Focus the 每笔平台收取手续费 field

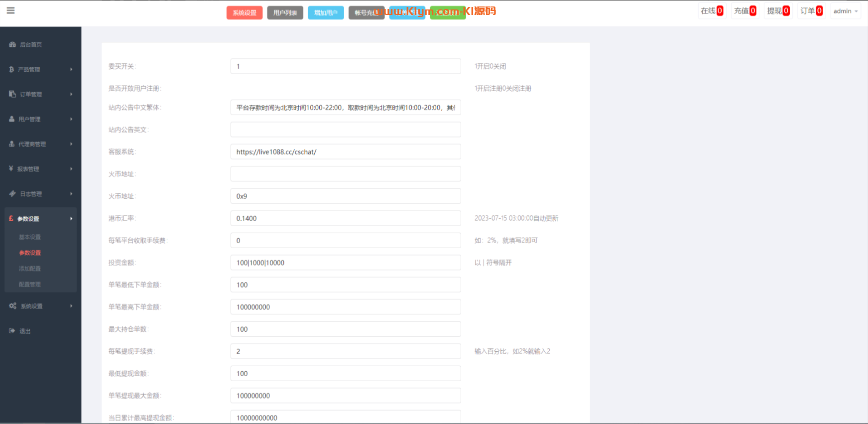coord(346,241)
